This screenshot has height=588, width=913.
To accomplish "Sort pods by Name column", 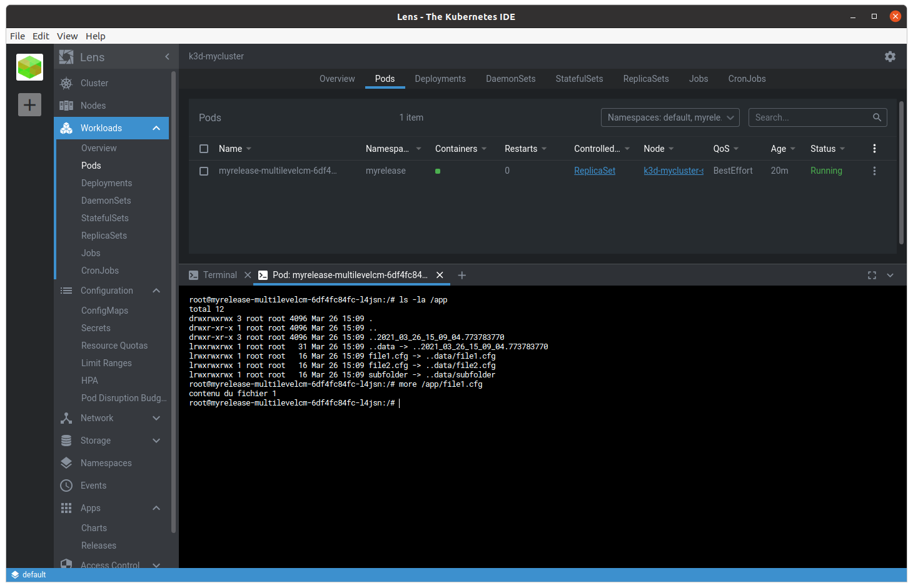I will click(x=235, y=149).
